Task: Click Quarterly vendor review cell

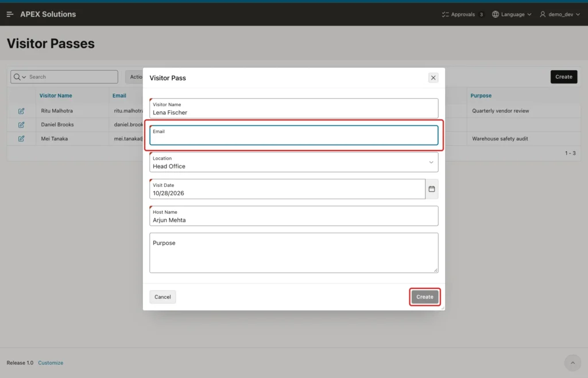Action: click(x=500, y=111)
